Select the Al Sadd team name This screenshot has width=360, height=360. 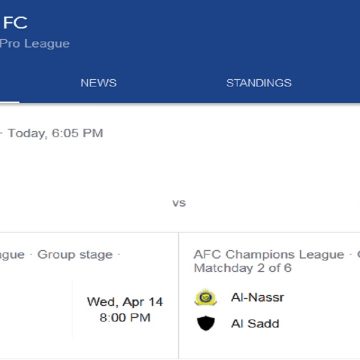255,324
